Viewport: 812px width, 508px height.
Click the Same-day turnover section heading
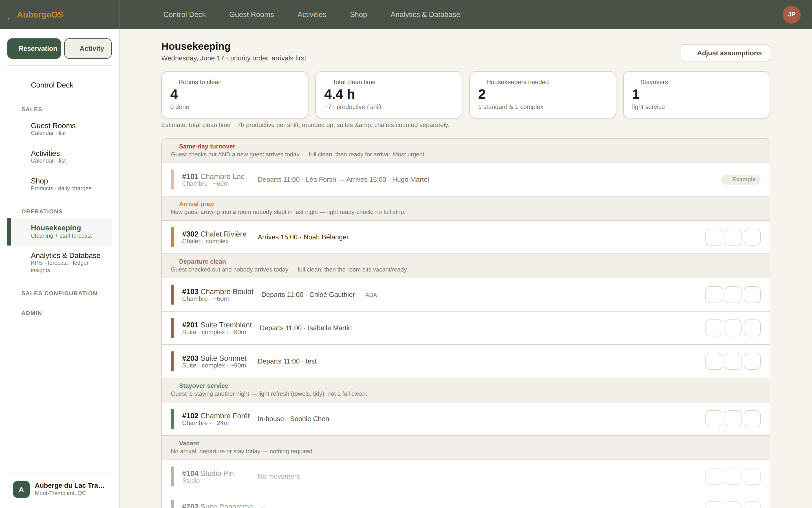pyautogui.click(x=207, y=146)
